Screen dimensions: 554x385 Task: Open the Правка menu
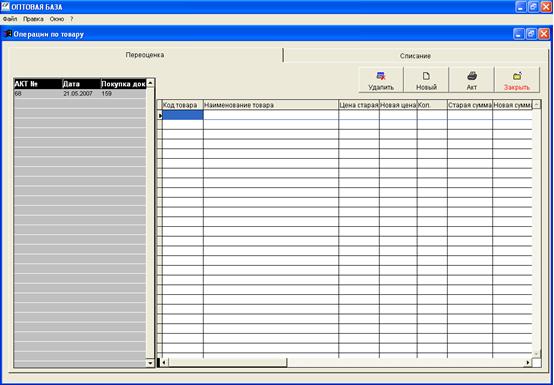pyautogui.click(x=33, y=19)
